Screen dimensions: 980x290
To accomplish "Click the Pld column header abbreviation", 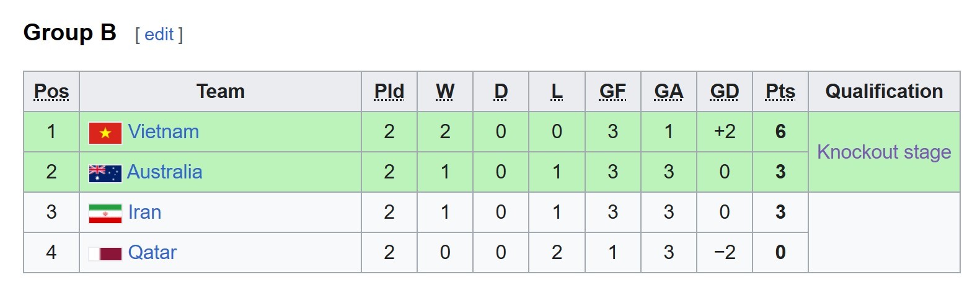I will pos(389,92).
